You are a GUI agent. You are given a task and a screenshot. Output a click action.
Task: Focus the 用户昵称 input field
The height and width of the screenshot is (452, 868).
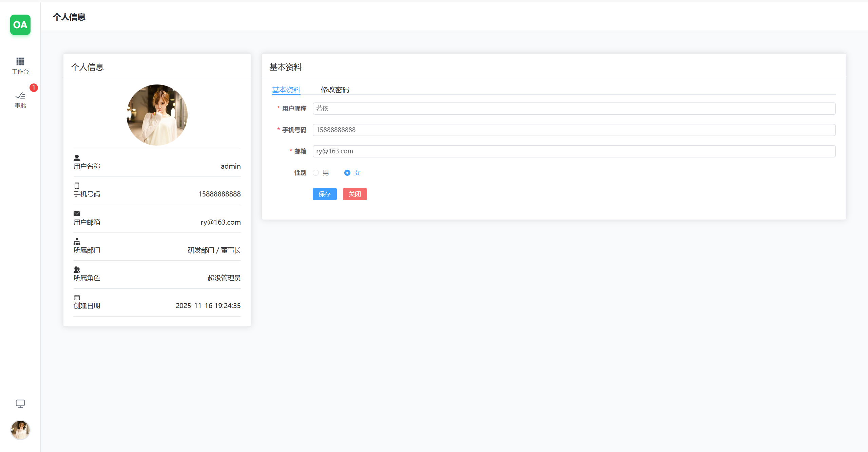(574, 109)
